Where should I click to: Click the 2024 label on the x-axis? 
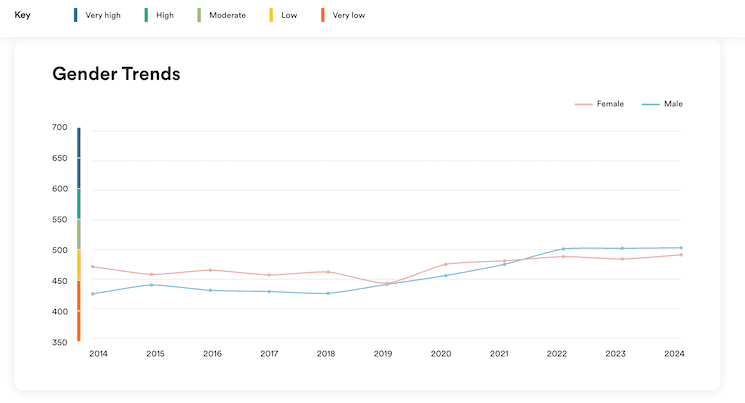[x=674, y=354]
